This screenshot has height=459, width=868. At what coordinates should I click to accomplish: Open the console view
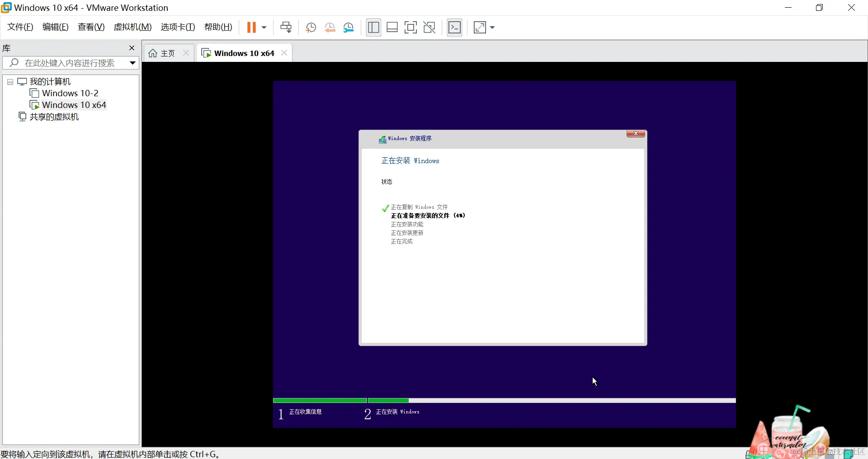(455, 28)
